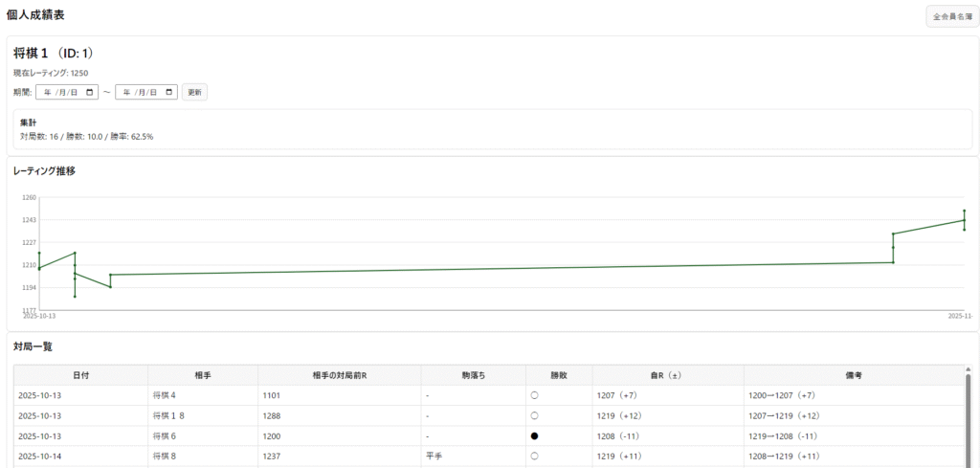Click the 自R（±） column header

(x=667, y=375)
